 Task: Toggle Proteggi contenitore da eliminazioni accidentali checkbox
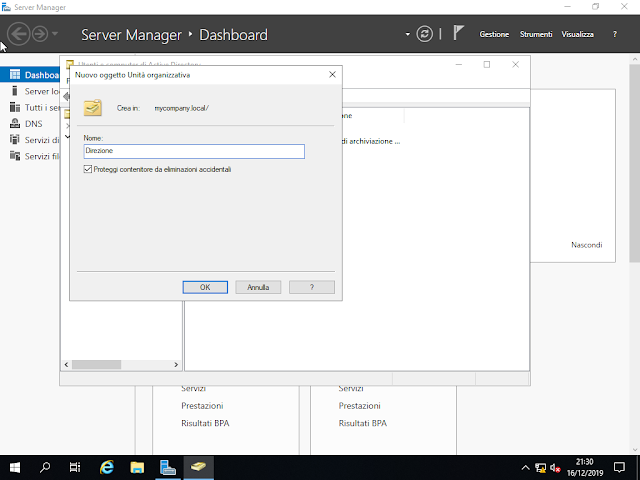pyautogui.click(x=87, y=169)
